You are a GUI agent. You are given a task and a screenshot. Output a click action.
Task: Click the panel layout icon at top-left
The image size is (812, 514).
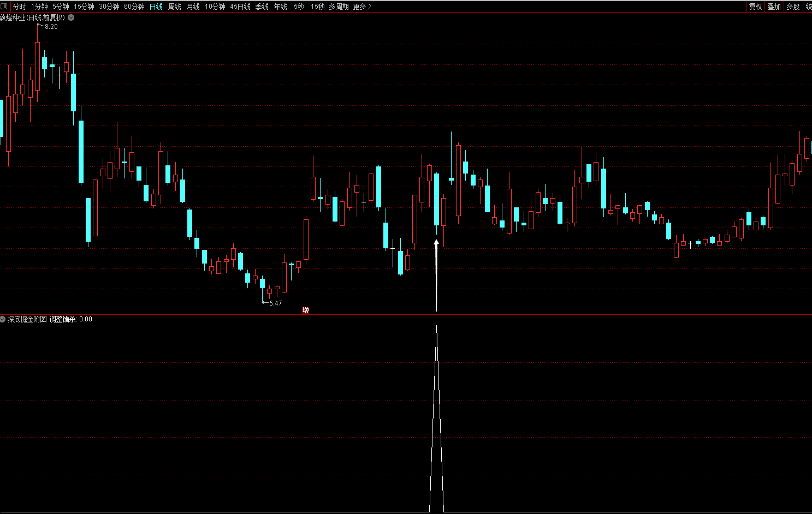coord(4,7)
